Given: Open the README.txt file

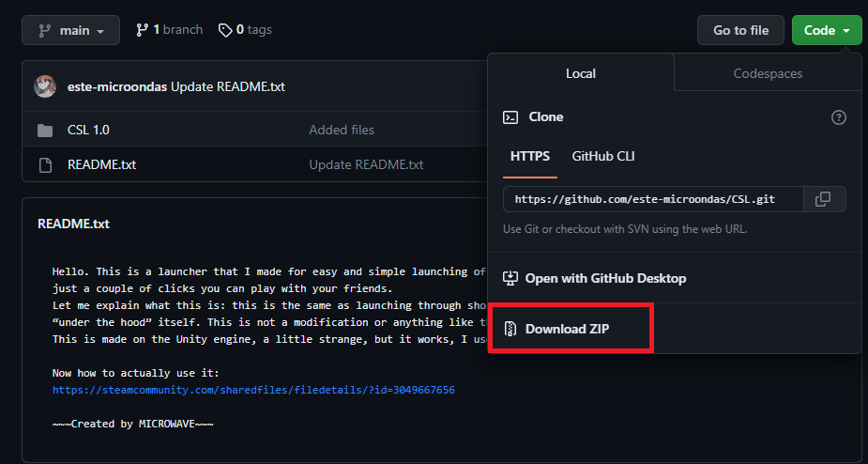Looking at the screenshot, I should pyautogui.click(x=102, y=164).
